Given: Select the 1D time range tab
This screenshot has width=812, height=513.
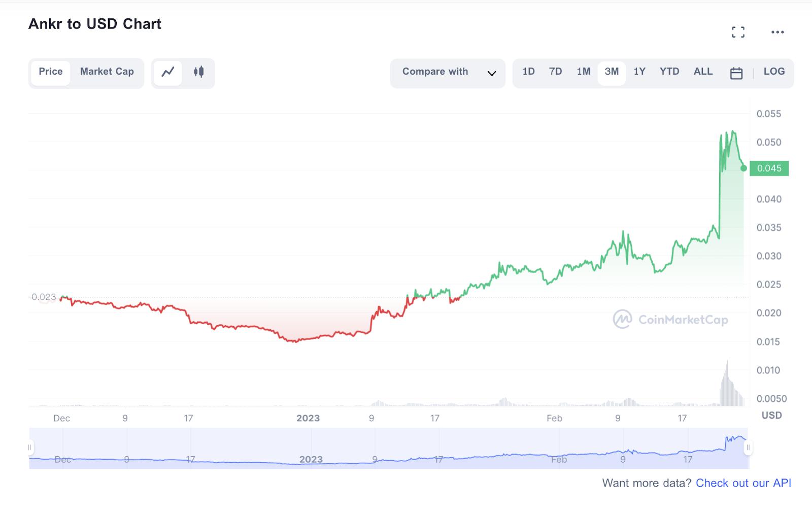Looking at the screenshot, I should [x=528, y=72].
